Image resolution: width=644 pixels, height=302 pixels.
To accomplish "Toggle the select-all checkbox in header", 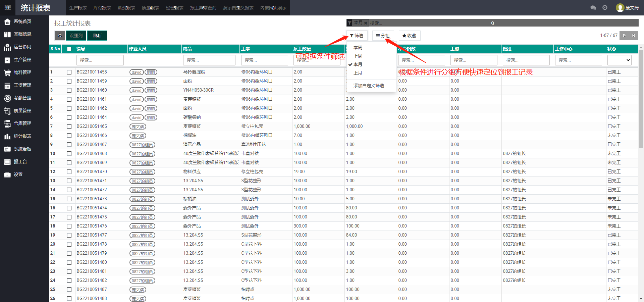I will click(69, 49).
